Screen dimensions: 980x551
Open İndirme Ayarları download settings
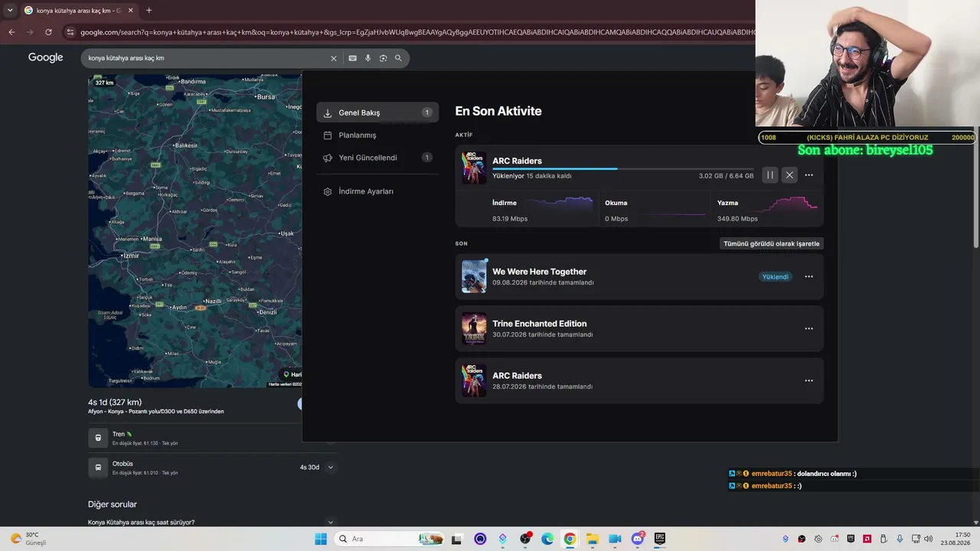(x=377, y=191)
